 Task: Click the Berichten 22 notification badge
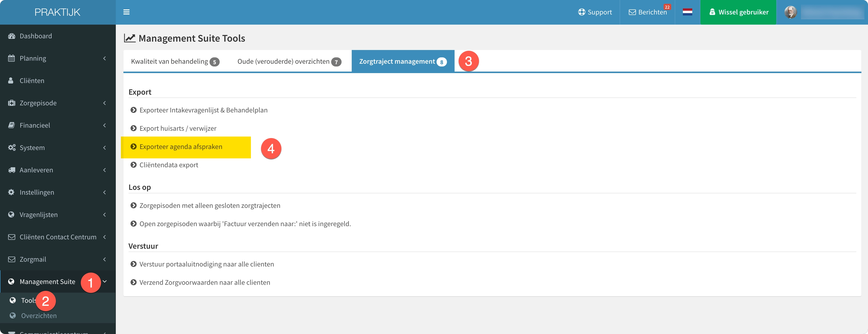pyautogui.click(x=667, y=7)
